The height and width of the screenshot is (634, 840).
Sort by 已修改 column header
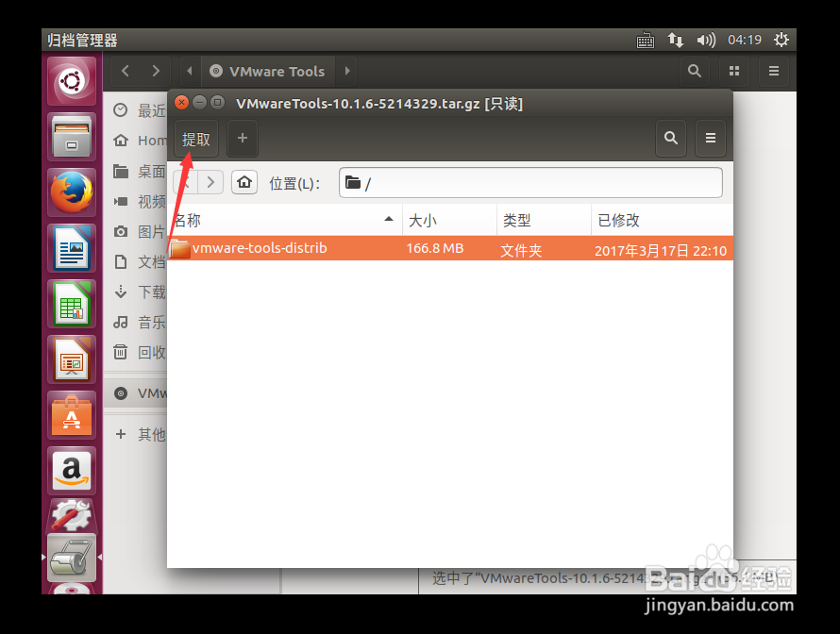tap(663, 220)
